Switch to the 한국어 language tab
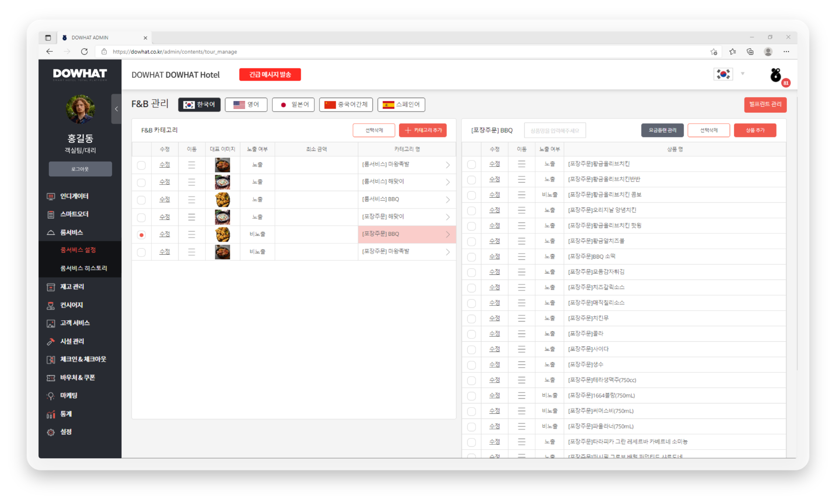This screenshot has height=504, width=836. (200, 105)
